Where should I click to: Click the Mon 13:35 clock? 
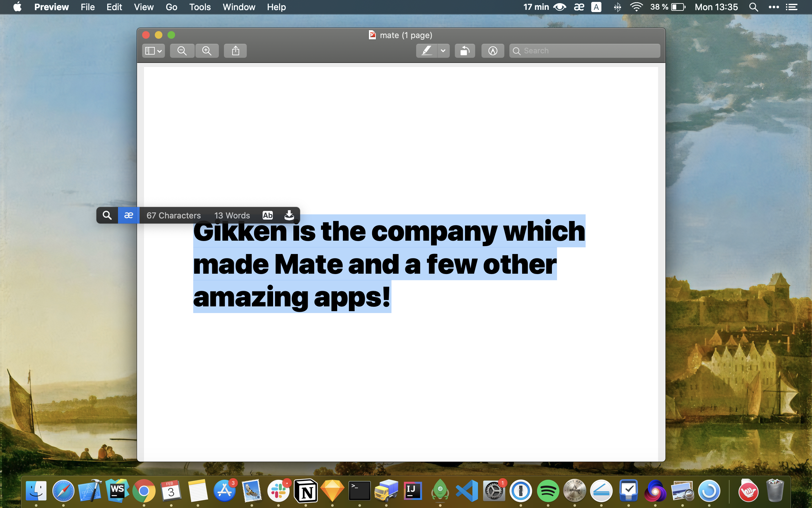(716, 7)
